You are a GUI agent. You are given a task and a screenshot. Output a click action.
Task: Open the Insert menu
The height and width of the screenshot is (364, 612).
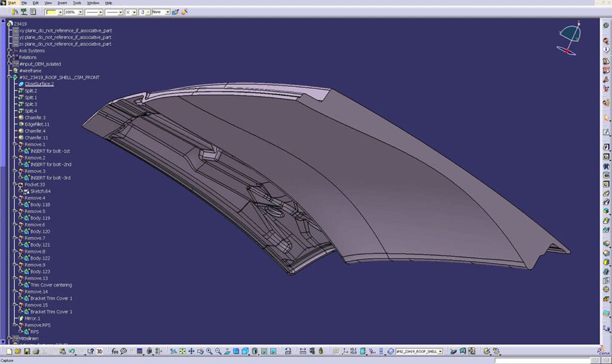(62, 3)
